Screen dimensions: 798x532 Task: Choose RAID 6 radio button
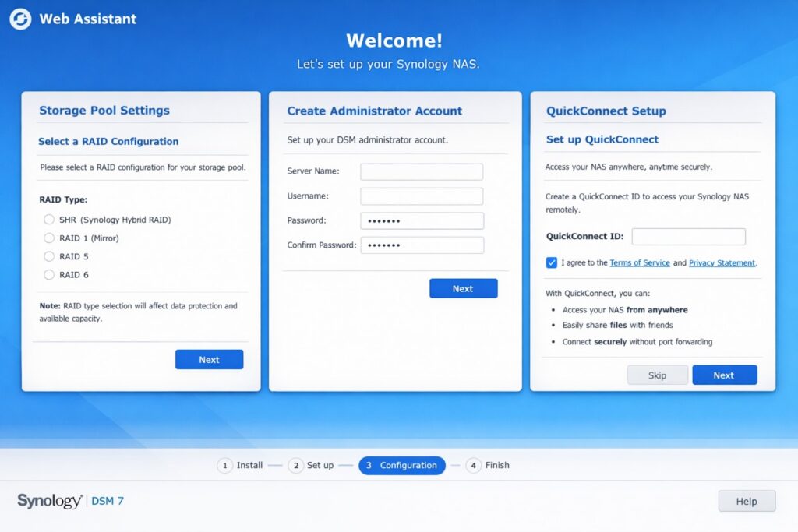click(x=49, y=275)
